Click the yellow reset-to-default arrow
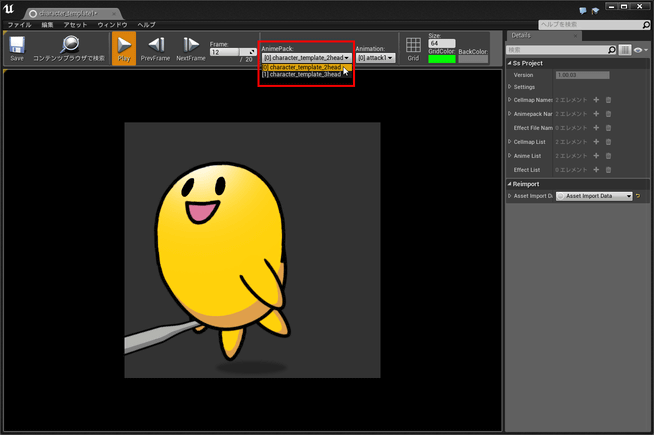The height and width of the screenshot is (435, 654). point(638,196)
